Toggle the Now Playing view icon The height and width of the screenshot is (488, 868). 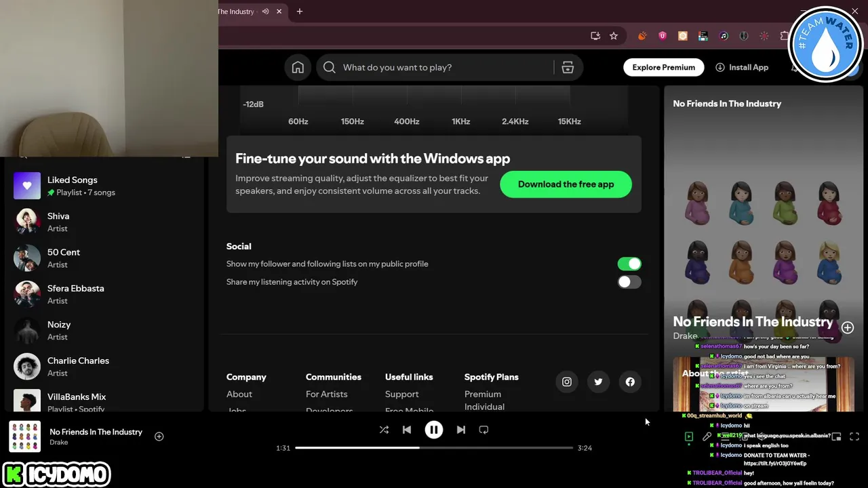[x=688, y=437]
